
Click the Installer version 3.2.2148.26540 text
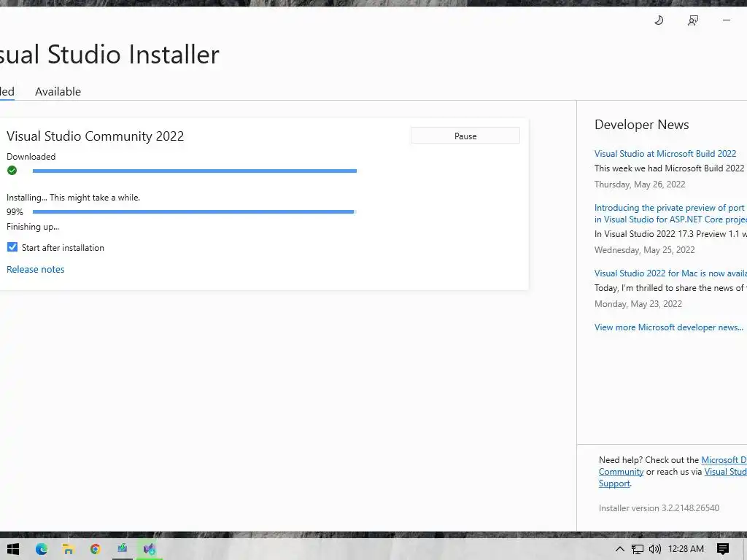659,508
